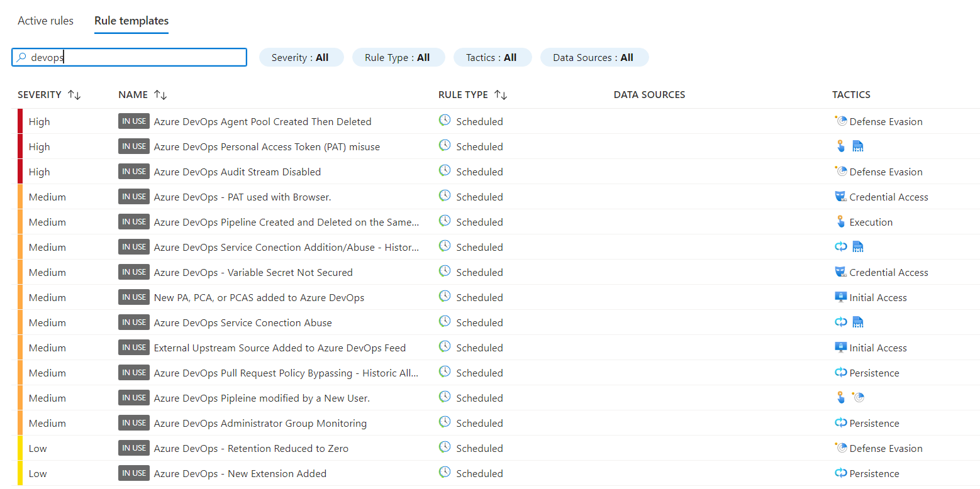This screenshot has height=489, width=980.
Task: Click the High severity cell of PAT misuse row
Action: pyautogui.click(x=39, y=146)
